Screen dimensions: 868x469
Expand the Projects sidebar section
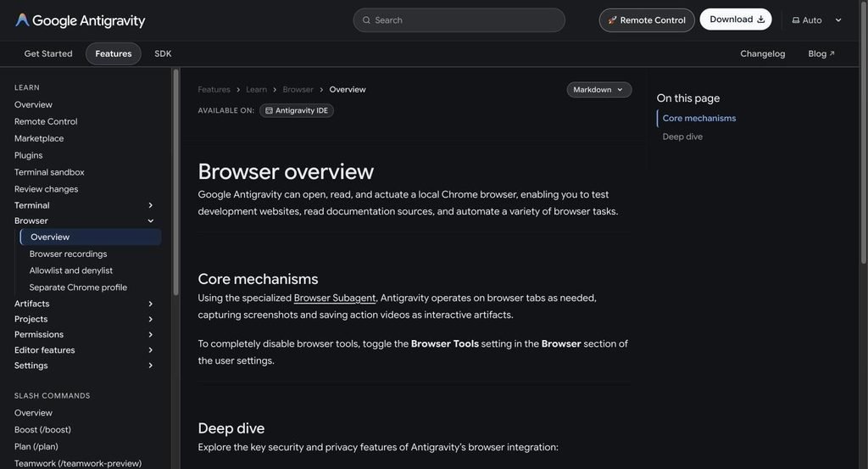[x=151, y=320]
